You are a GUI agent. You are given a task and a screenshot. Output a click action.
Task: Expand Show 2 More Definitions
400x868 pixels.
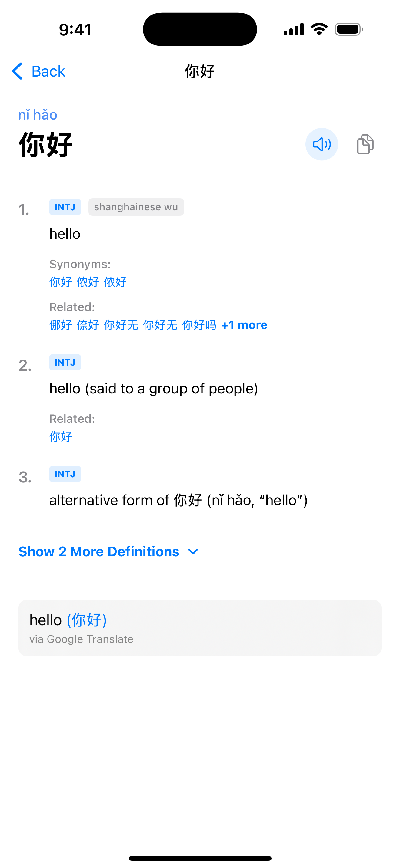99,552
